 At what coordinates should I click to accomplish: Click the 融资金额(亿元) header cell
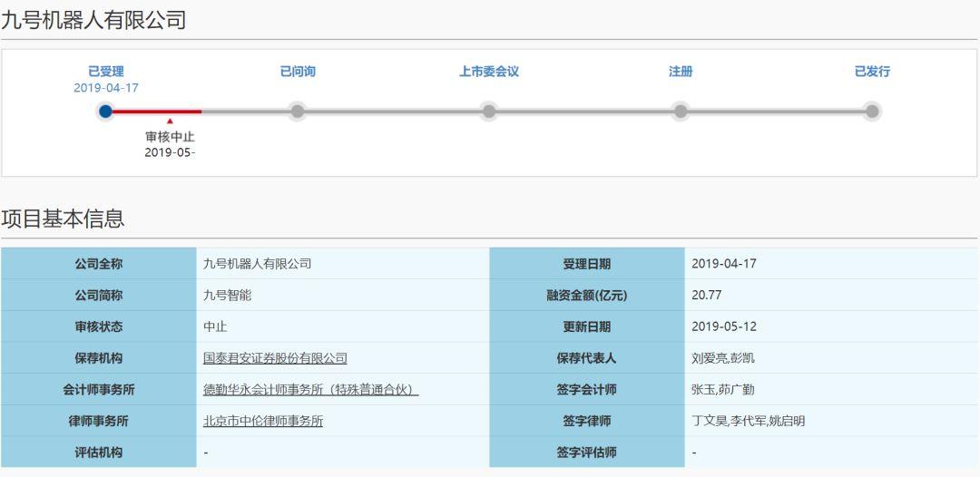pos(587,296)
